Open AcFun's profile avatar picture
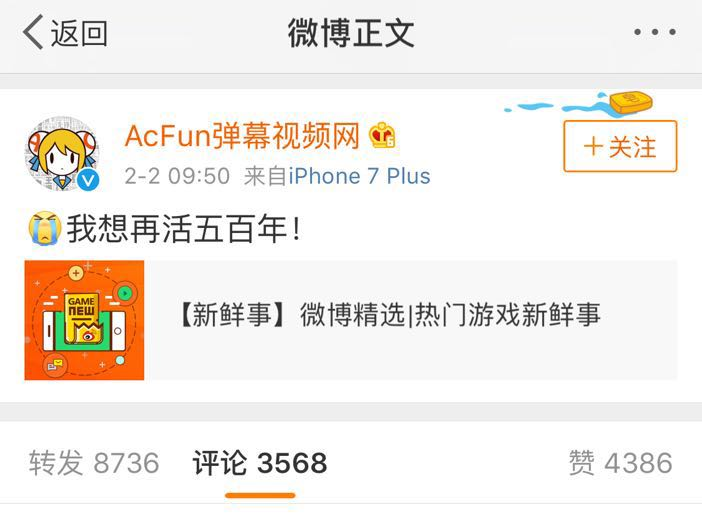The height and width of the screenshot is (515, 702). (x=61, y=154)
